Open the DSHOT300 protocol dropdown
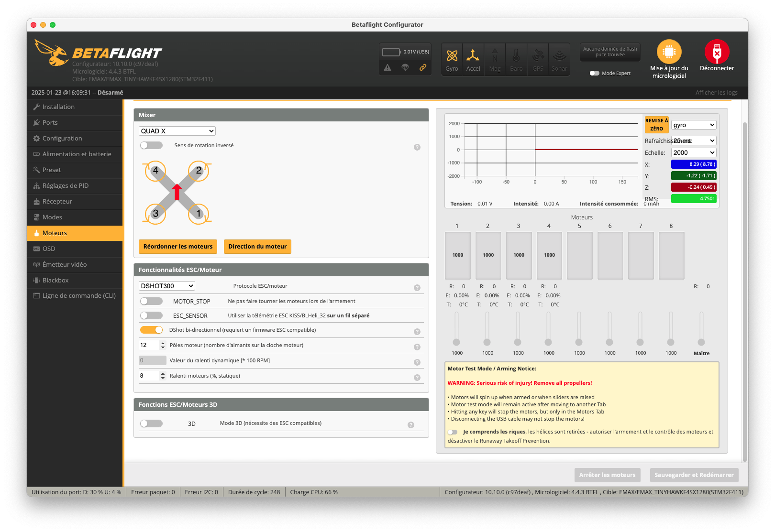This screenshot has width=775, height=532. pos(167,286)
